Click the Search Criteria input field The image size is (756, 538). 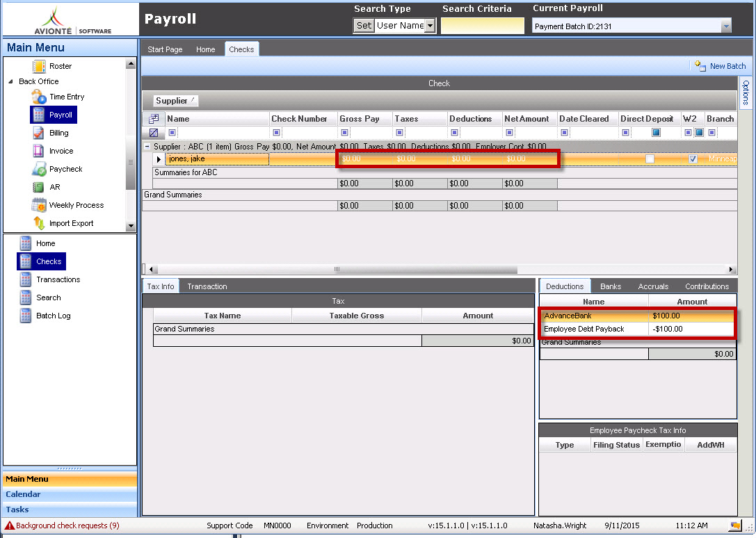coord(482,26)
